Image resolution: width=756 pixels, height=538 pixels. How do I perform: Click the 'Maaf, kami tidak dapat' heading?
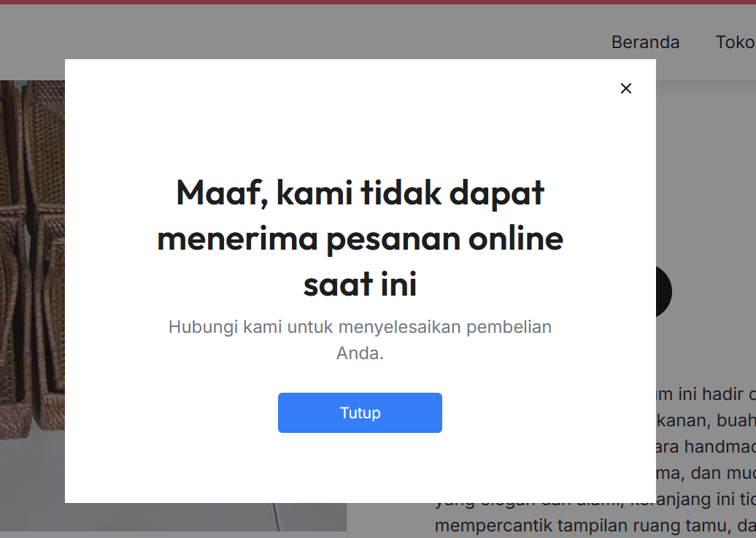pos(360,193)
